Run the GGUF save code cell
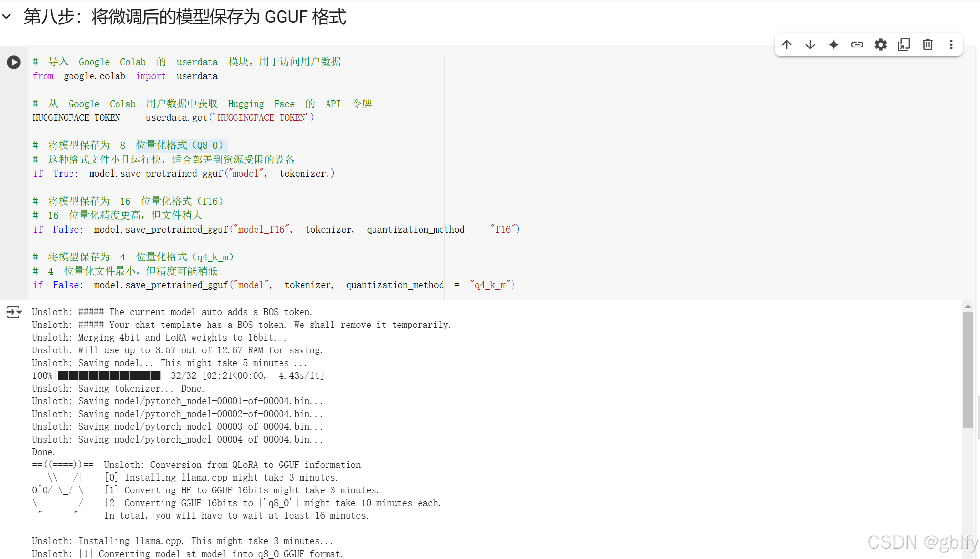 [x=14, y=62]
